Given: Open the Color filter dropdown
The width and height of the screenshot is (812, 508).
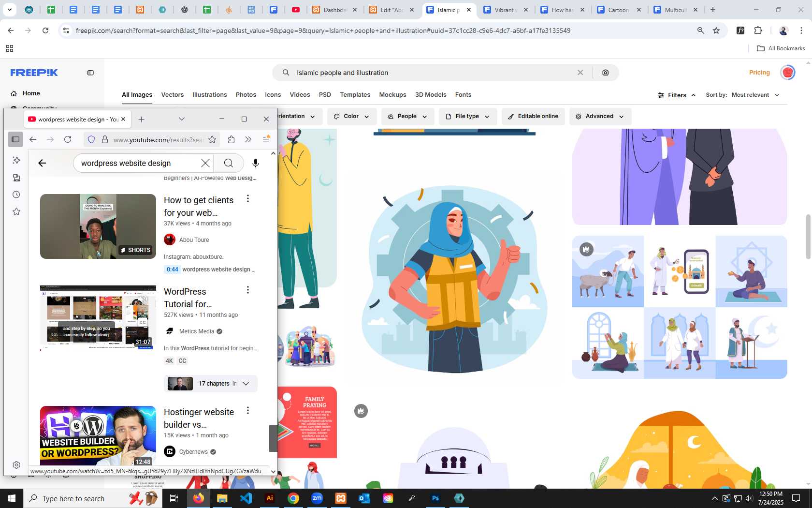Looking at the screenshot, I should click(351, 117).
